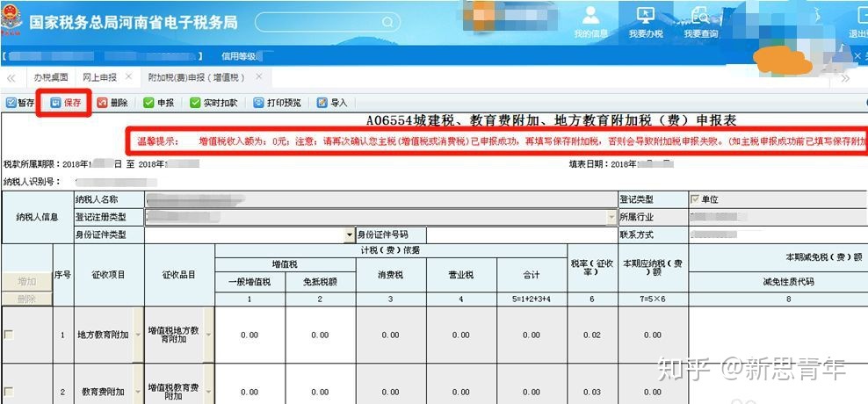
Task: Expand the 登记注册类型 dropdown arrow
Action: [x=611, y=217]
